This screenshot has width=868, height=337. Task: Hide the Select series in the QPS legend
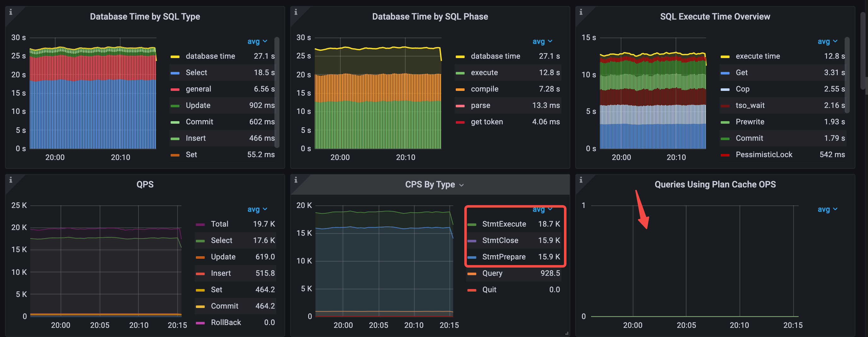pyautogui.click(x=221, y=240)
